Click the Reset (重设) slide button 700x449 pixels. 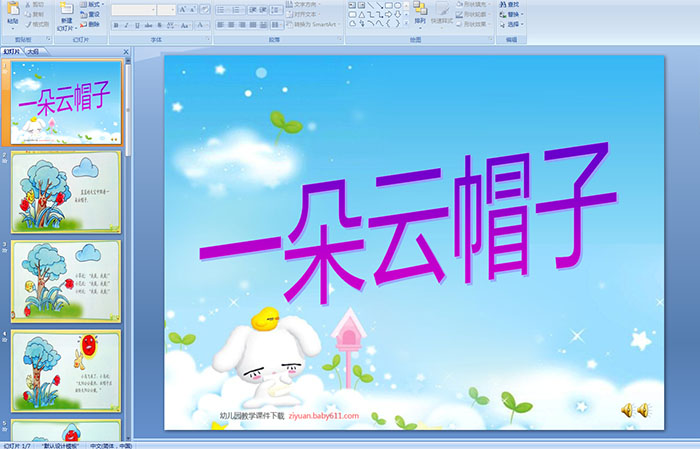90,14
